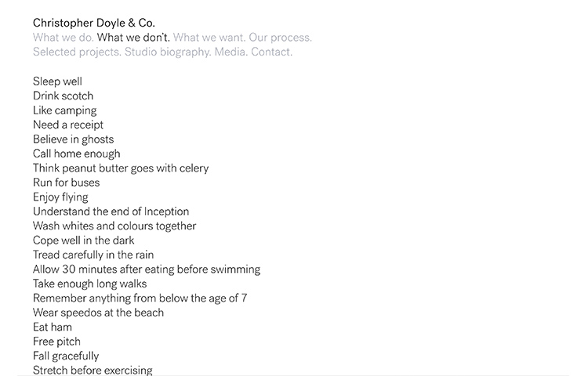This screenshot has height=376, width=588.
Task: Click 'Understand the end of Inception' text
Action: click(111, 211)
